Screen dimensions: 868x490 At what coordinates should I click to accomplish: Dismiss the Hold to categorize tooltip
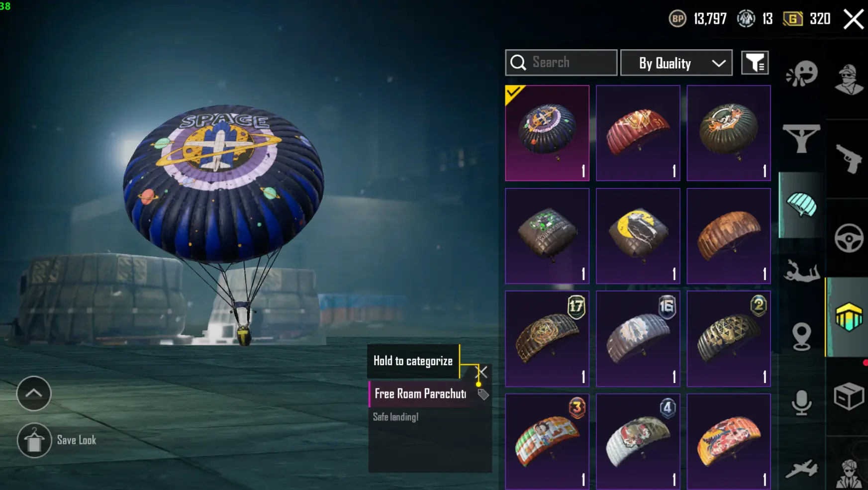(x=482, y=372)
